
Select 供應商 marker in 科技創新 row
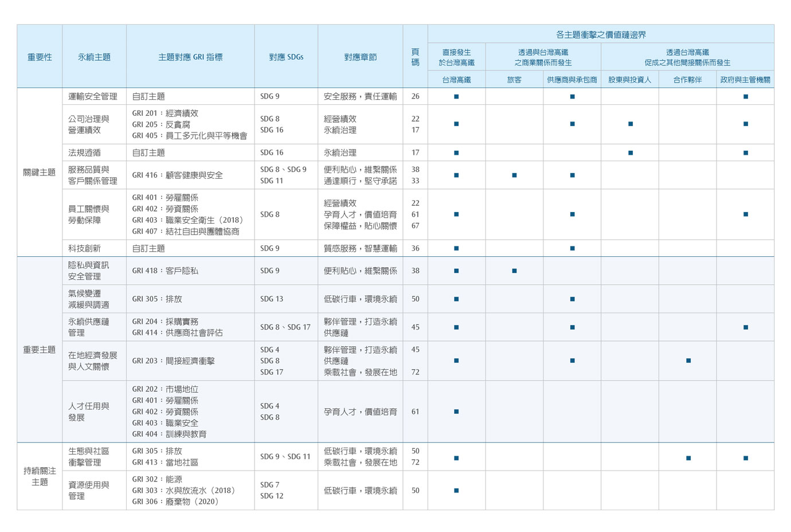coord(573,248)
